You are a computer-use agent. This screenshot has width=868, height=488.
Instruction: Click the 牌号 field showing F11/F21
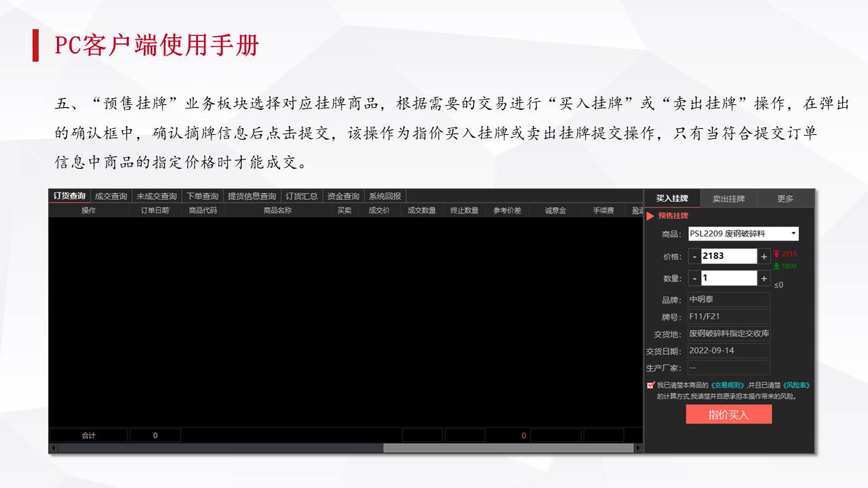tap(729, 317)
